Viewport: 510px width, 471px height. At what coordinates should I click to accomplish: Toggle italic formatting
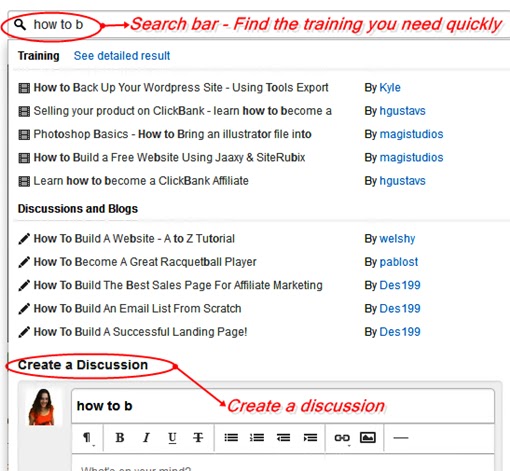[x=146, y=438]
